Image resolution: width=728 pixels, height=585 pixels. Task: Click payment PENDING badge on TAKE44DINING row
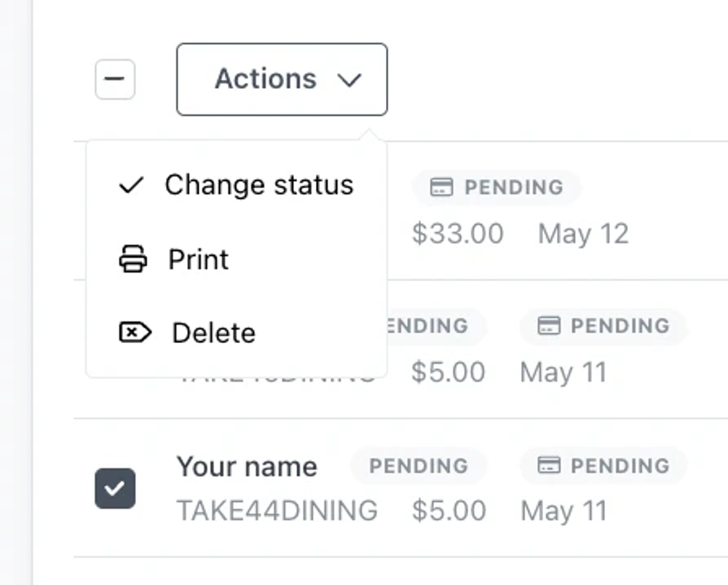pyautogui.click(x=603, y=466)
